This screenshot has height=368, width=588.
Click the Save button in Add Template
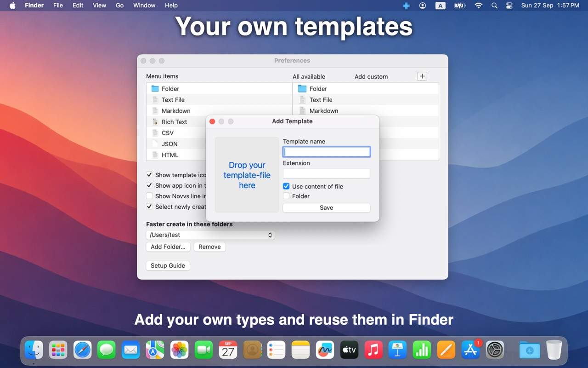[x=327, y=208]
